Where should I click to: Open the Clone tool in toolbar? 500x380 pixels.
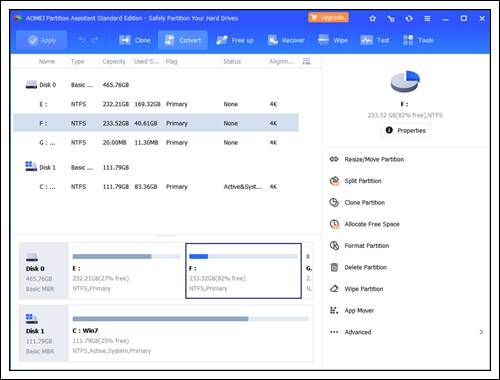tap(135, 40)
